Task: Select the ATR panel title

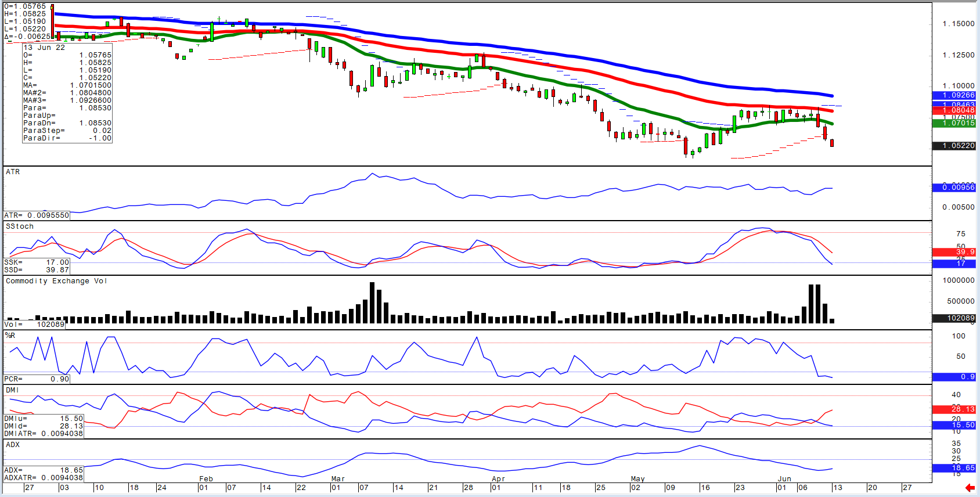Action: click(13, 172)
